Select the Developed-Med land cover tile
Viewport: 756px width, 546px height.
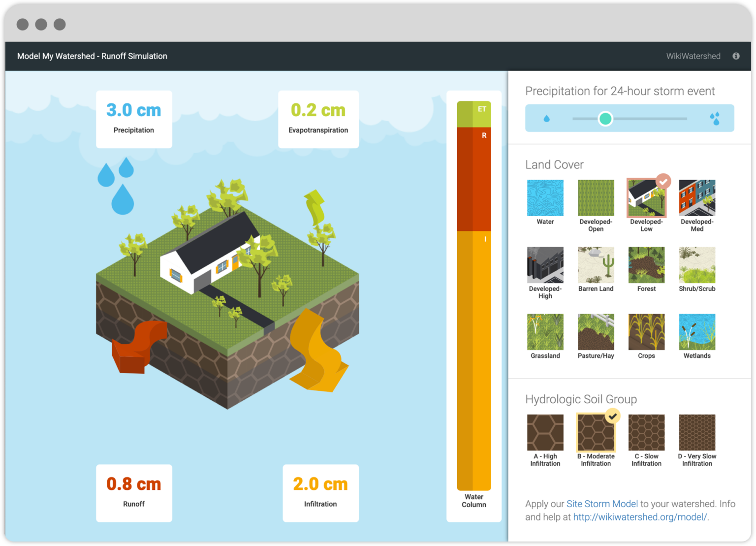point(697,197)
